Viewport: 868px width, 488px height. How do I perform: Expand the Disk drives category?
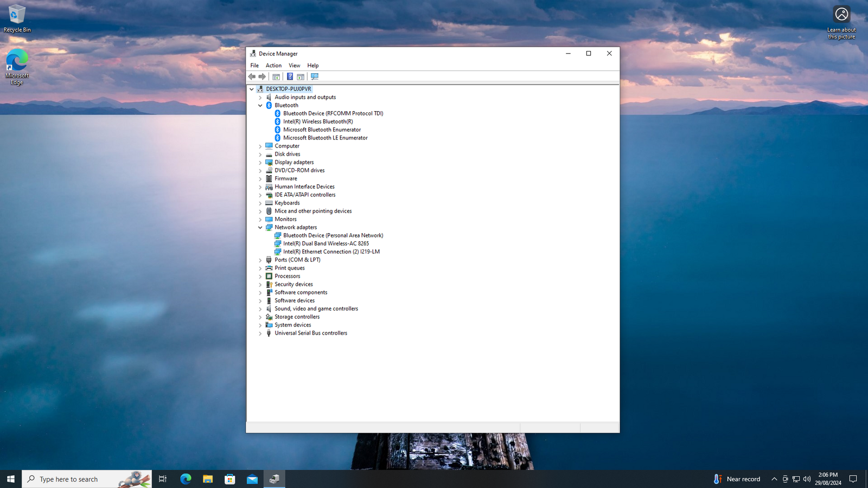[x=260, y=155]
